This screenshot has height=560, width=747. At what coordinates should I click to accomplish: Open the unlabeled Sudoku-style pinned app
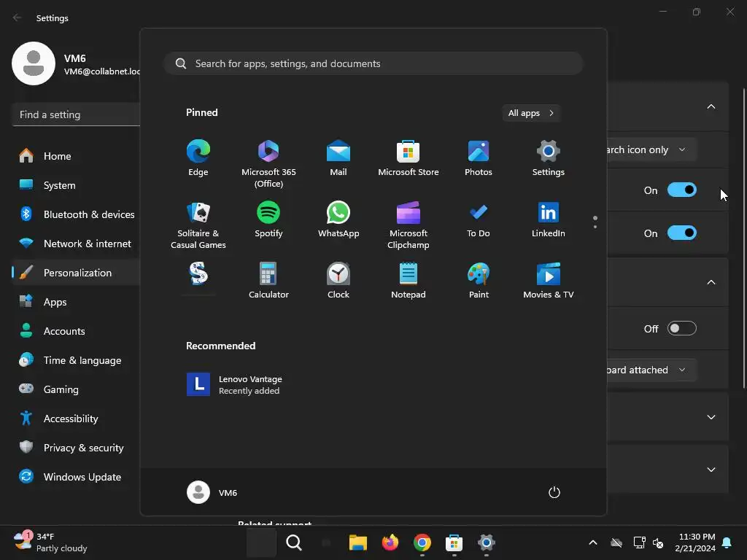pyautogui.click(x=198, y=275)
